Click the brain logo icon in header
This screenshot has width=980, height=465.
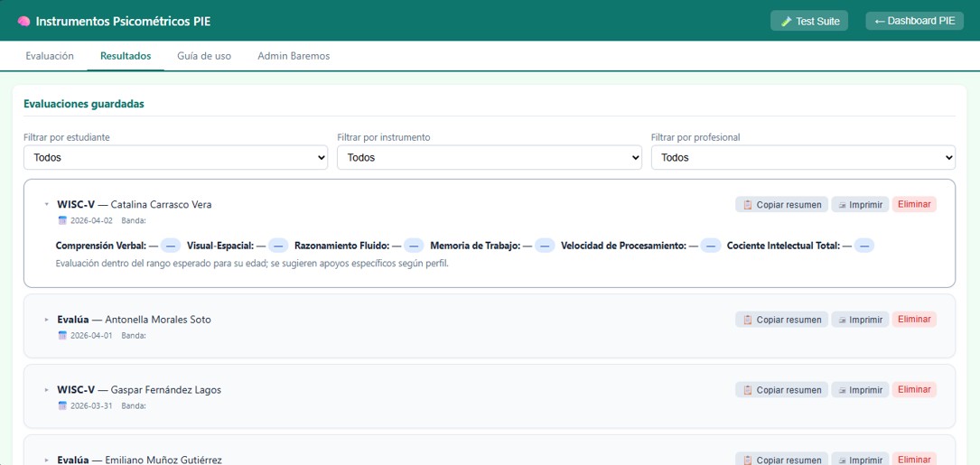[23, 22]
